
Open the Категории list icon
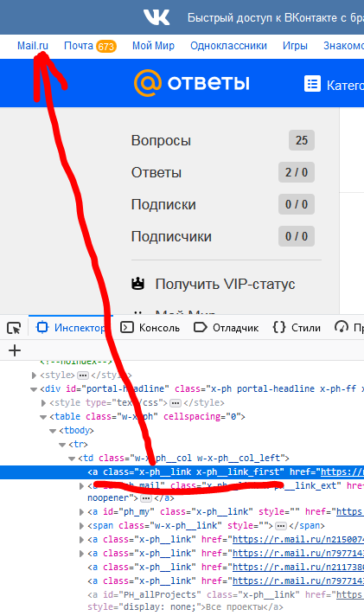point(312,84)
